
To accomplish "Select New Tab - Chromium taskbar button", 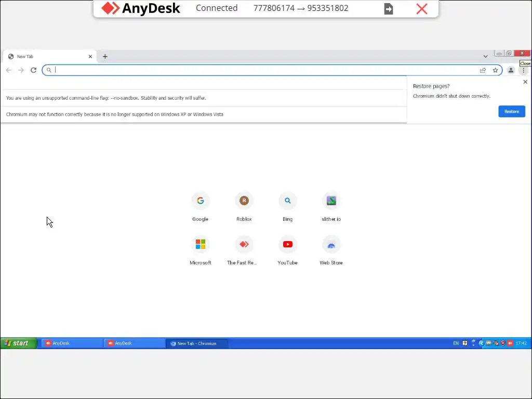I will 197,343.
